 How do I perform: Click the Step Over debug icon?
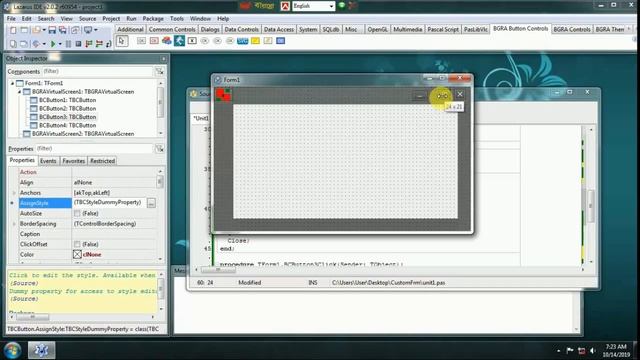coord(99,44)
